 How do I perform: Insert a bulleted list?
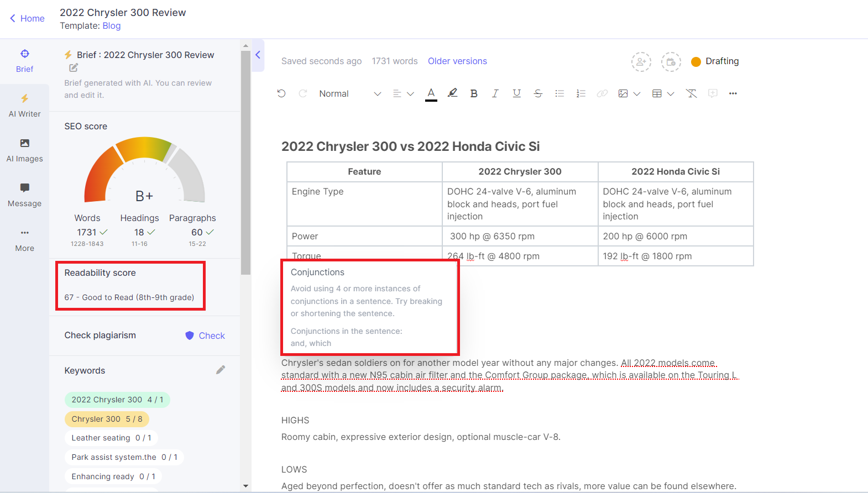(x=560, y=93)
